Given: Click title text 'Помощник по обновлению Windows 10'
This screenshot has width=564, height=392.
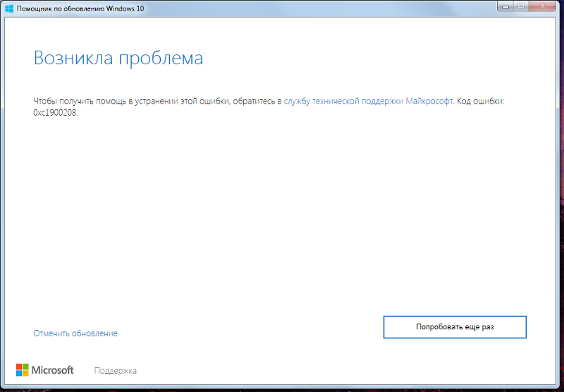Looking at the screenshot, I should point(80,8).
